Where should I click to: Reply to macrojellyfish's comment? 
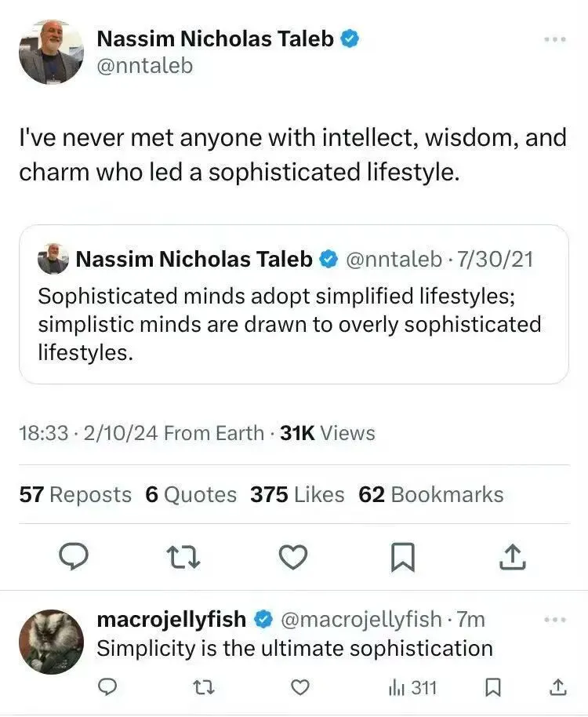(x=109, y=688)
